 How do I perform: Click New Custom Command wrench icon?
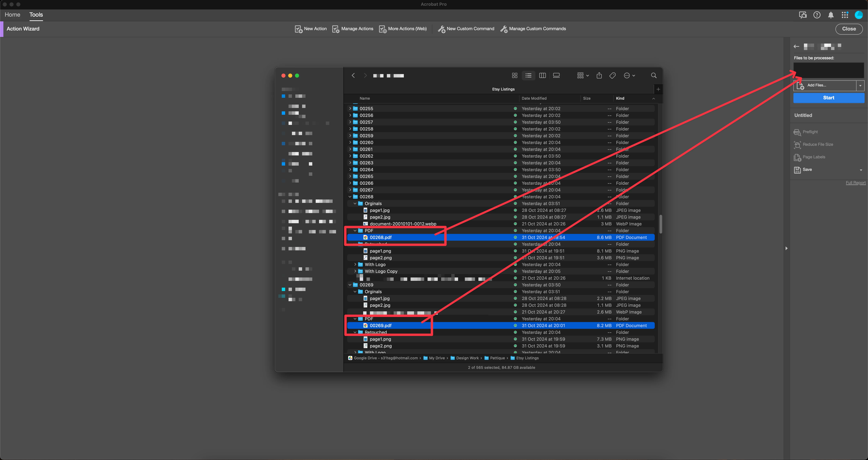point(441,29)
